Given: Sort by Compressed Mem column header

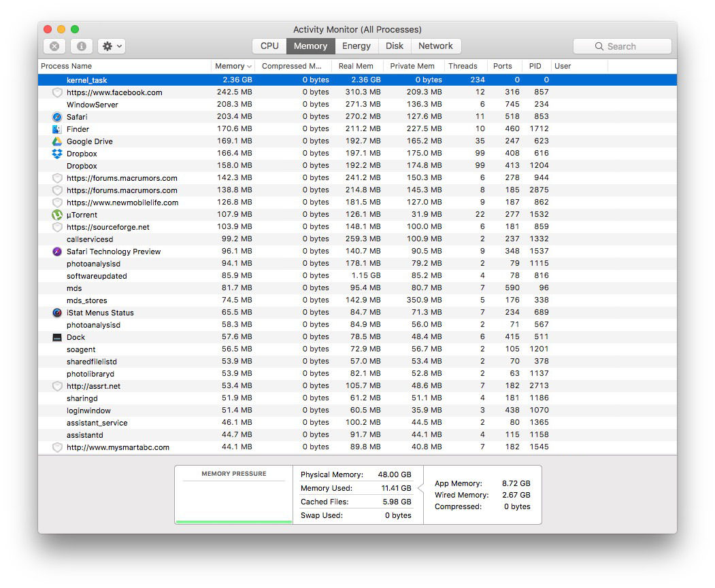Looking at the screenshot, I should 293,66.
